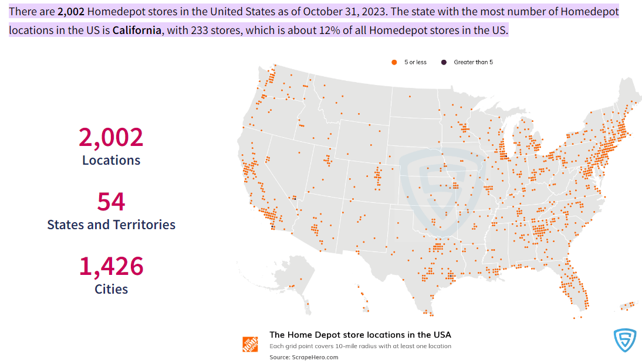Click the bold '2,002' in the opening sentence

(71, 12)
